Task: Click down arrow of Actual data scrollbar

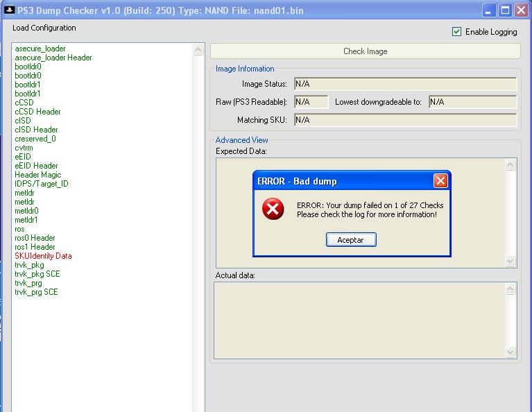Action: click(510, 352)
